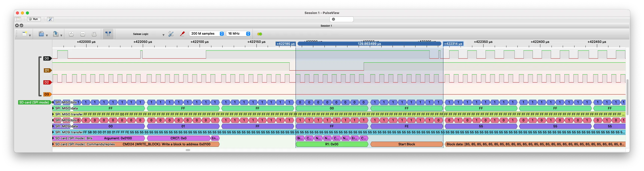Expand the save file dropdown arrow
Screen dimensions: 644x171
pyautogui.click(x=61, y=35)
